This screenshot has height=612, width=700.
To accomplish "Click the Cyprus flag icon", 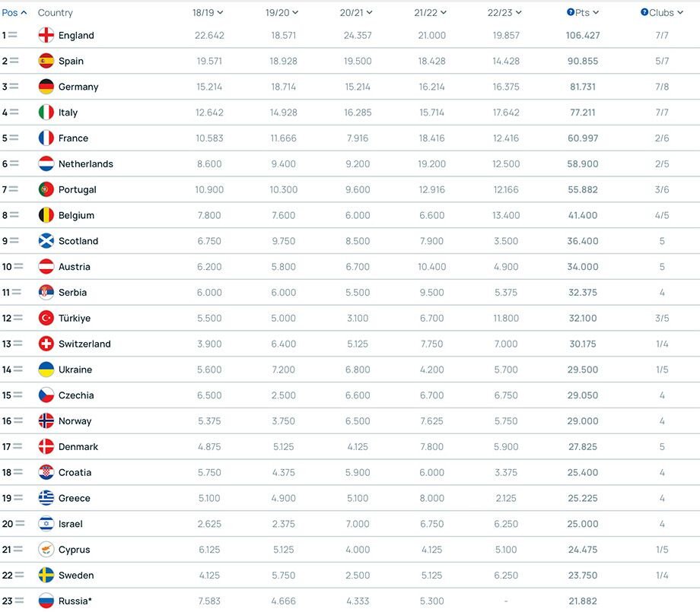I will click(x=46, y=550).
